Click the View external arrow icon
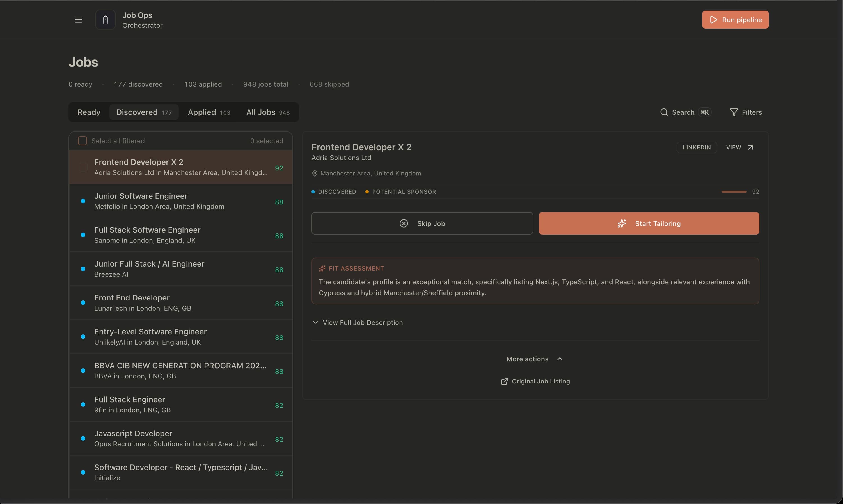843x504 pixels. (x=750, y=147)
